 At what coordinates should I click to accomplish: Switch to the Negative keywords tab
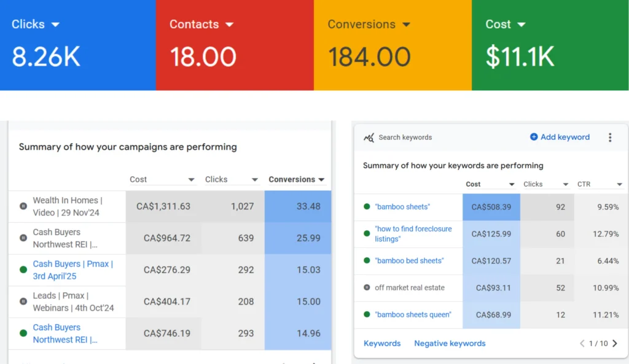[450, 344]
